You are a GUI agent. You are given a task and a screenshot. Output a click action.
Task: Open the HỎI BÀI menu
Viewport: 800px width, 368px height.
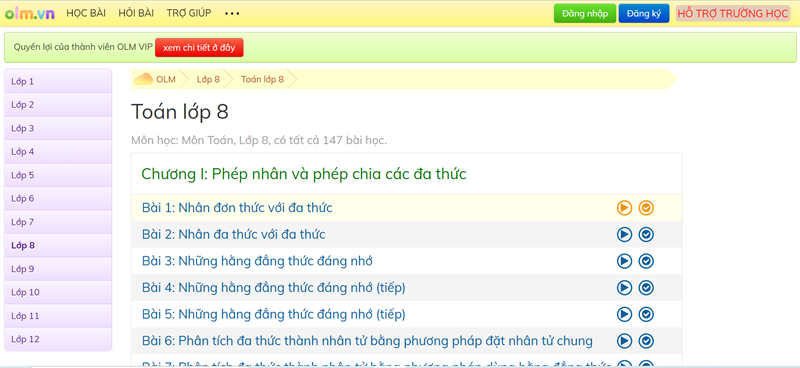(x=136, y=13)
